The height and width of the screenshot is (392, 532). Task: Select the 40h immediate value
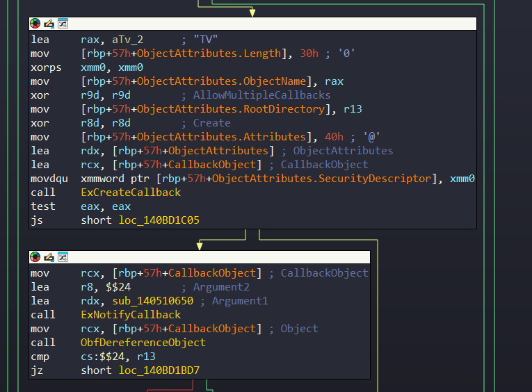pos(334,137)
